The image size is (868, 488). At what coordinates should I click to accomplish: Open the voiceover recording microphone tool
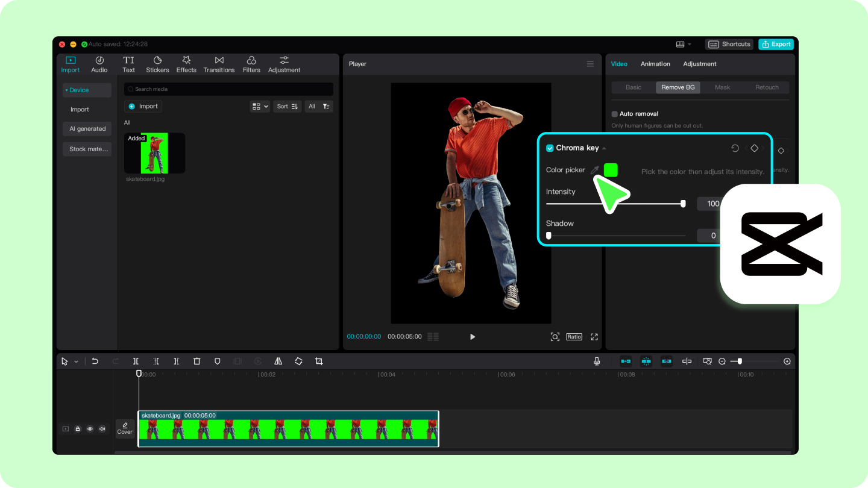pos(597,361)
